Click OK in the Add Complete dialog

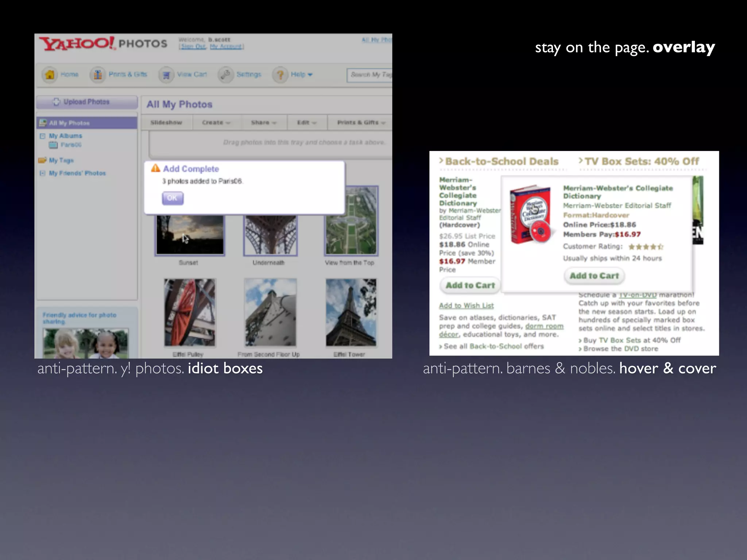[173, 198]
